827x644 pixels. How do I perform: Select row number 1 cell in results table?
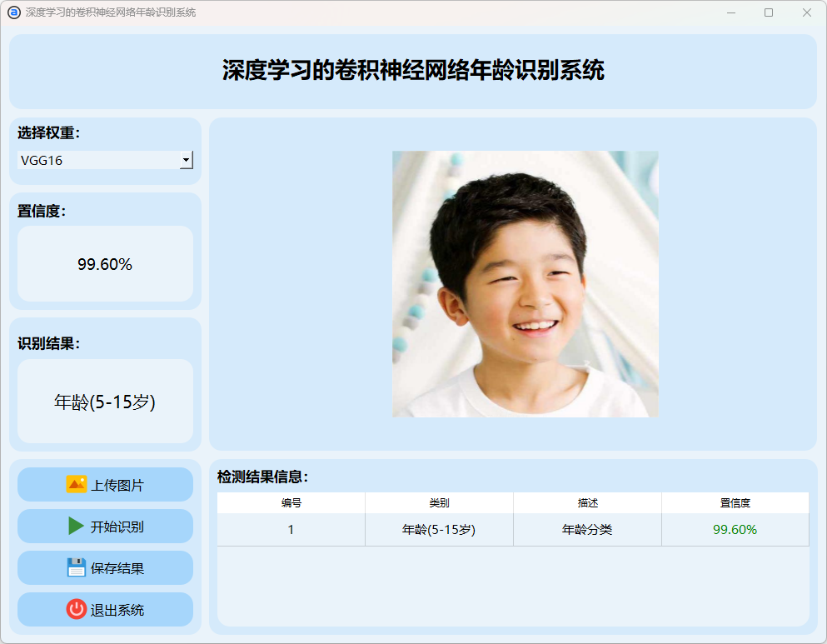pyautogui.click(x=291, y=530)
